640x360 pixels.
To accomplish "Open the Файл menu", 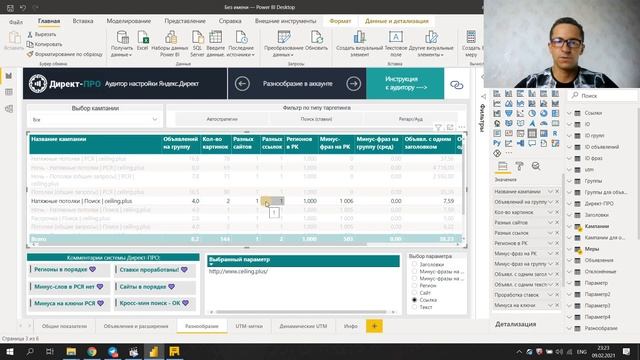I will point(16,22).
